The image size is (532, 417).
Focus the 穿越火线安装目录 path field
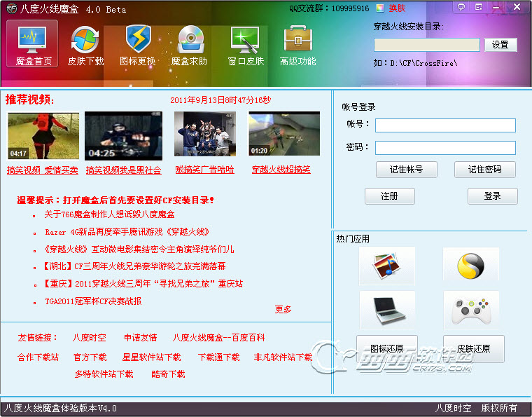pos(427,45)
